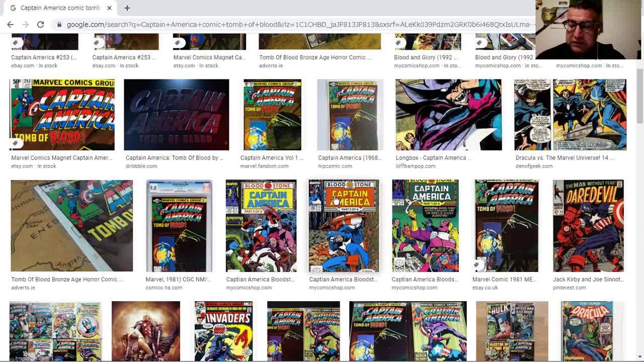
Task: Open the Invaders comic cover thumbnail
Action: (223, 331)
